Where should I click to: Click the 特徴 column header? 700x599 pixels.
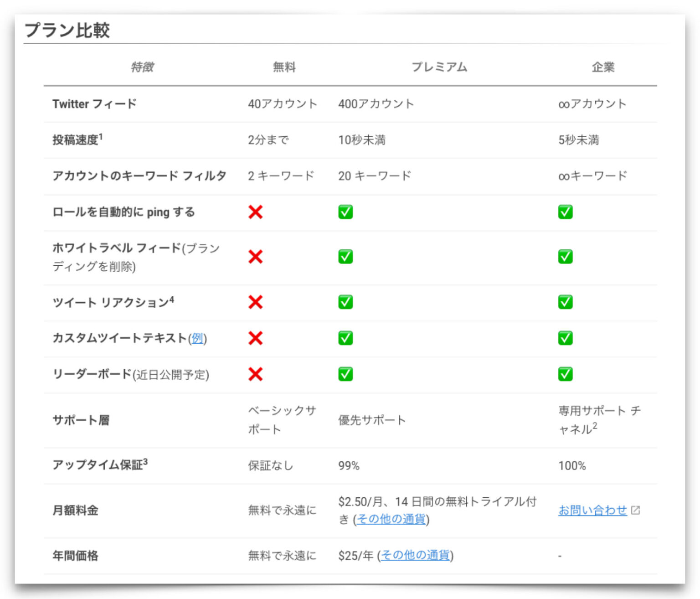[x=142, y=67]
